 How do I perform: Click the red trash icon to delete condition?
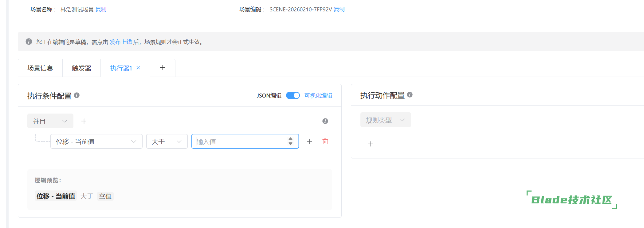click(325, 142)
